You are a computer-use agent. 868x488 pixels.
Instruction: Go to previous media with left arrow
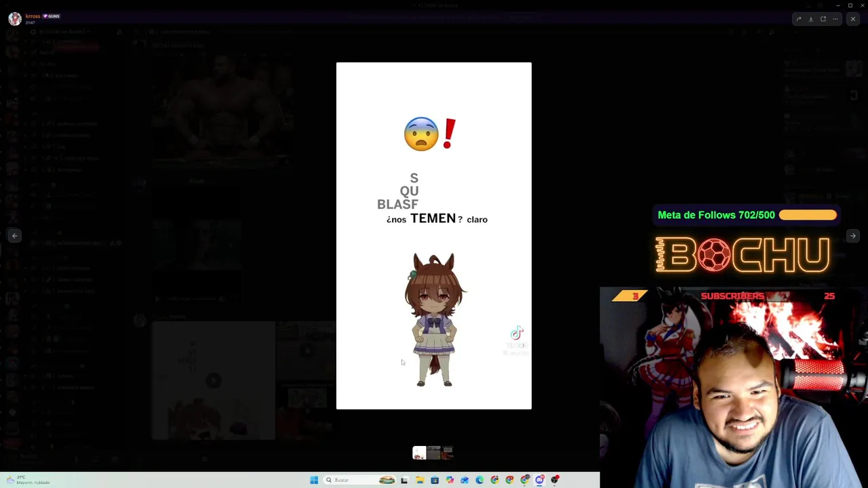(15, 235)
